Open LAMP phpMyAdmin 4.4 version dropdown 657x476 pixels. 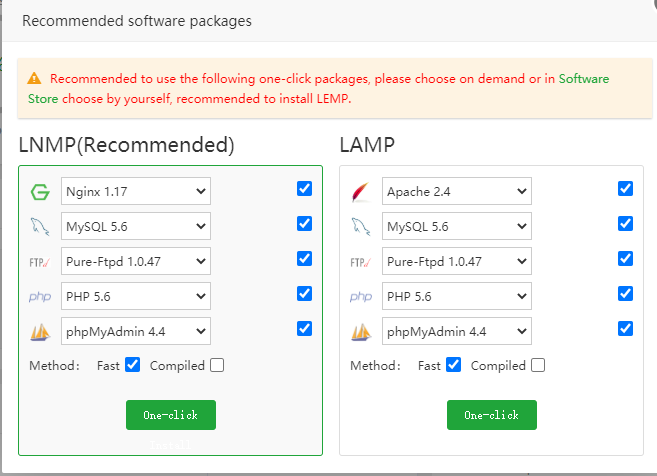[456, 331]
